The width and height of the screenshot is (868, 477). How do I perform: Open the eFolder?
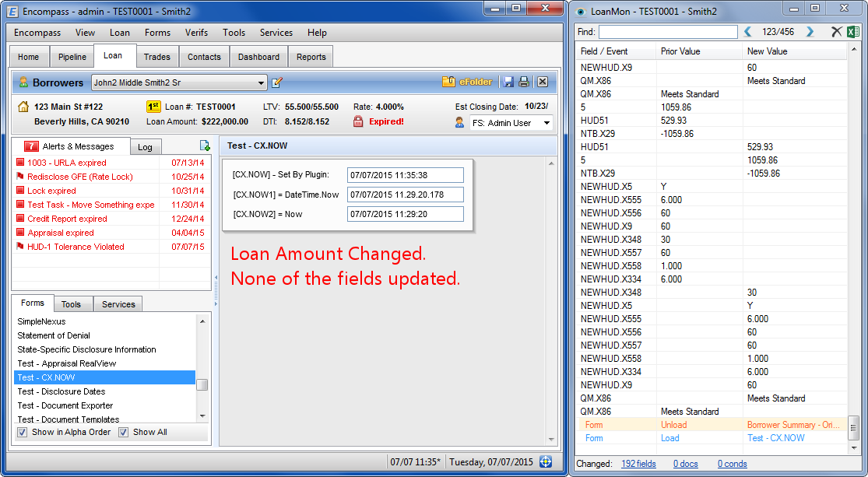(x=467, y=82)
